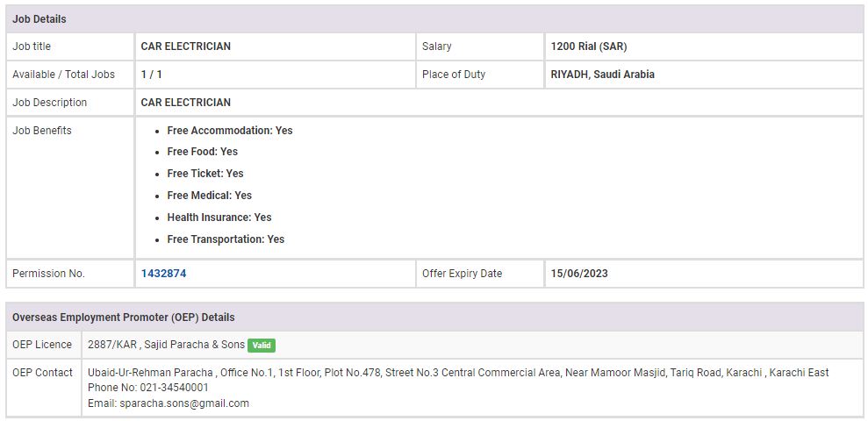Open permission number 1432874 link
The width and height of the screenshot is (868, 421).
pos(163,274)
